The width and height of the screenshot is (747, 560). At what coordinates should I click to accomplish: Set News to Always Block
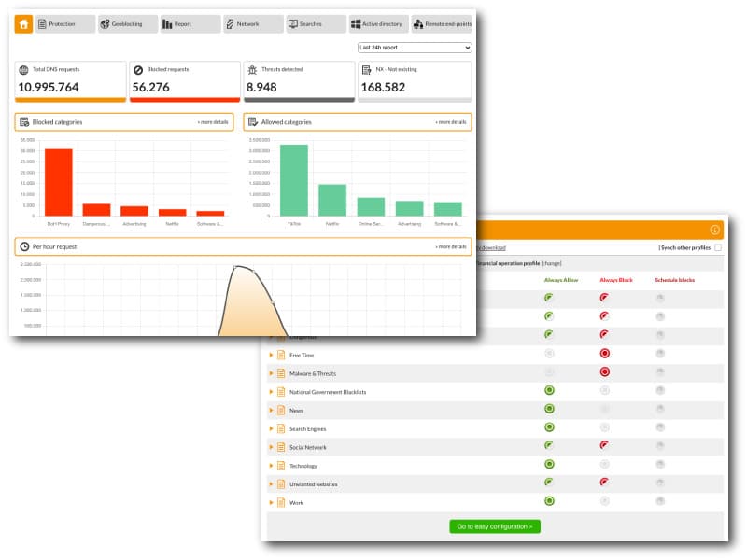[604, 409]
